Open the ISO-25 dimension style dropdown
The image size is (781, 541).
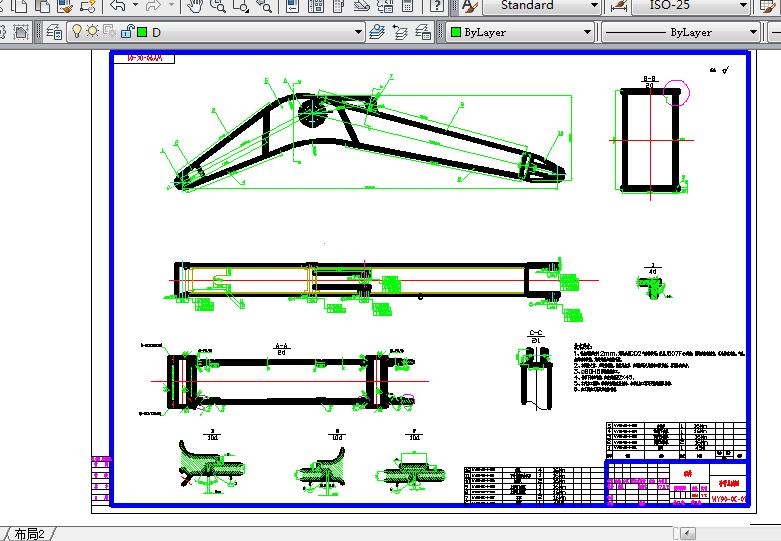pyautogui.click(x=690, y=6)
